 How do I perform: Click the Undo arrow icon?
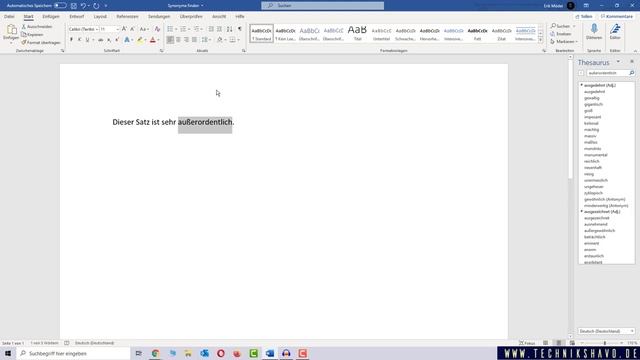pyautogui.click(x=83, y=6)
